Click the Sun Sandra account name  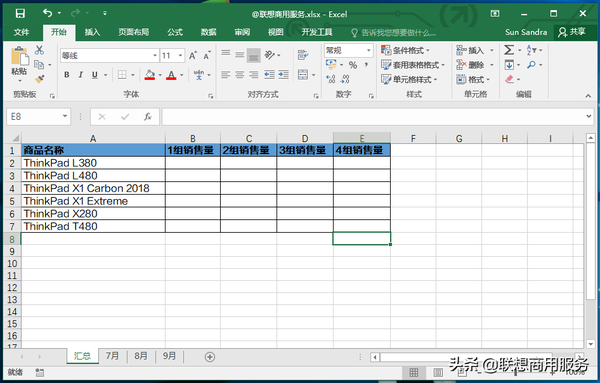tap(526, 32)
